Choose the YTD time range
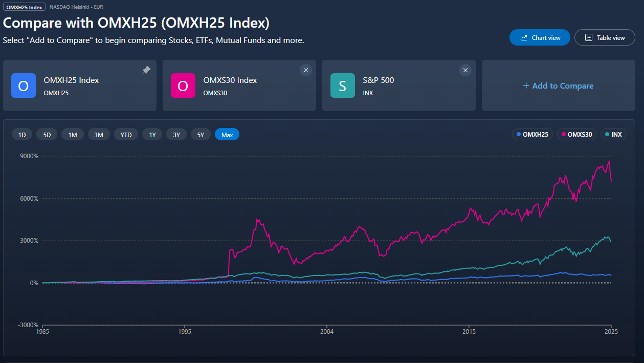Viewport: 644px width, 363px height. [126, 135]
